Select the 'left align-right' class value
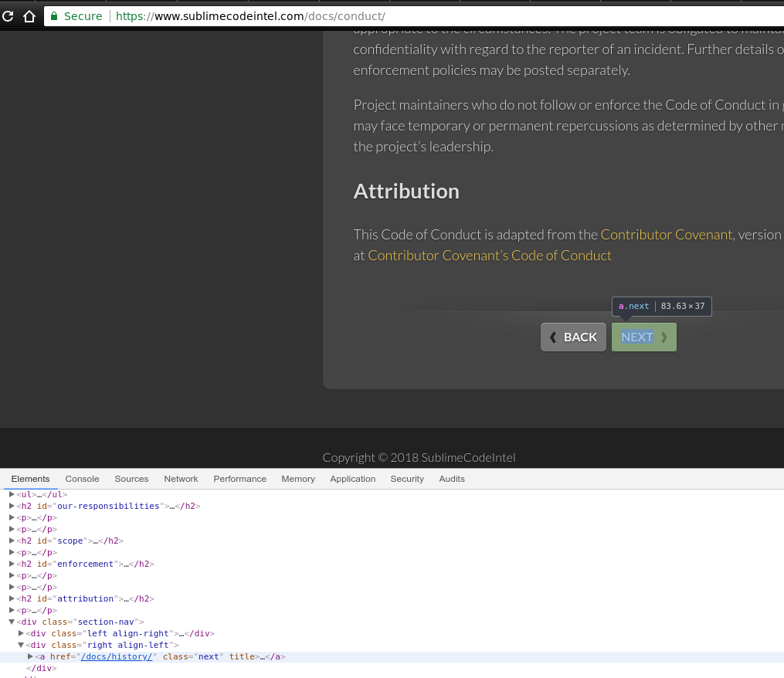This screenshot has height=678, width=784. click(128, 633)
